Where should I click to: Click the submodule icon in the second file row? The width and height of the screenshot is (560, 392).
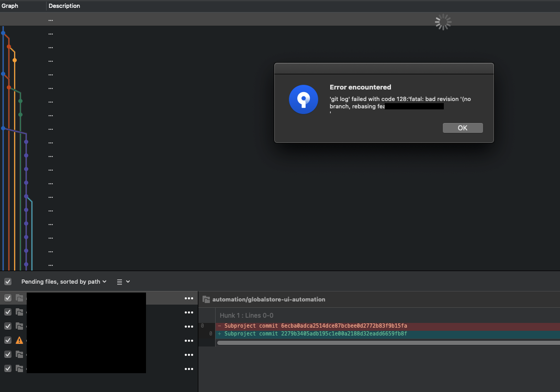pos(19,312)
